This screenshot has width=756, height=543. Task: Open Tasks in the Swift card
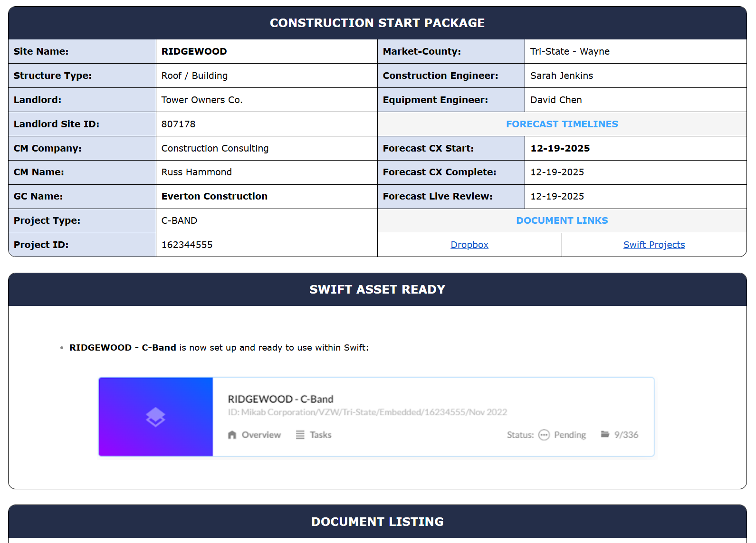(x=321, y=435)
